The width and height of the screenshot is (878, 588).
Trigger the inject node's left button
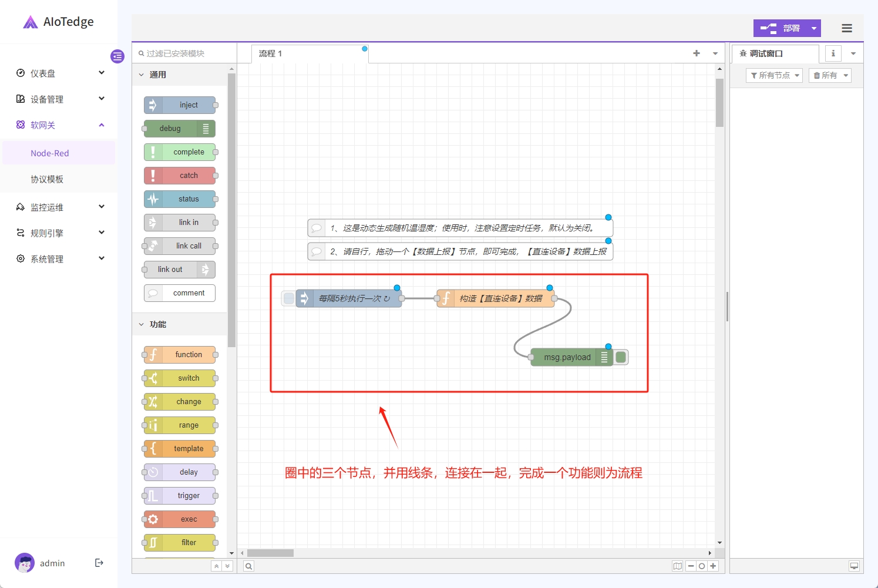tap(289, 298)
